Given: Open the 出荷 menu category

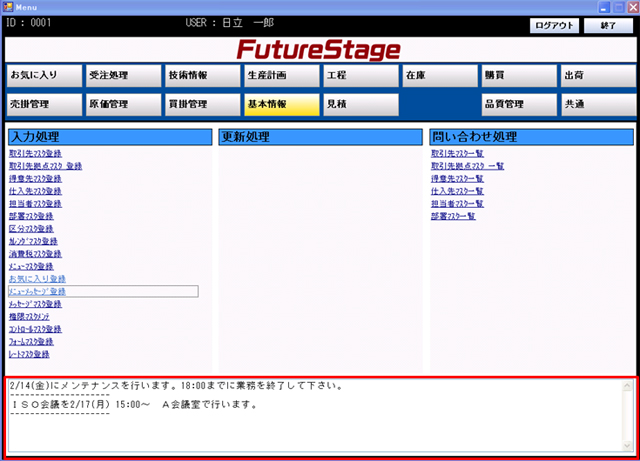Looking at the screenshot, I should coord(598,76).
